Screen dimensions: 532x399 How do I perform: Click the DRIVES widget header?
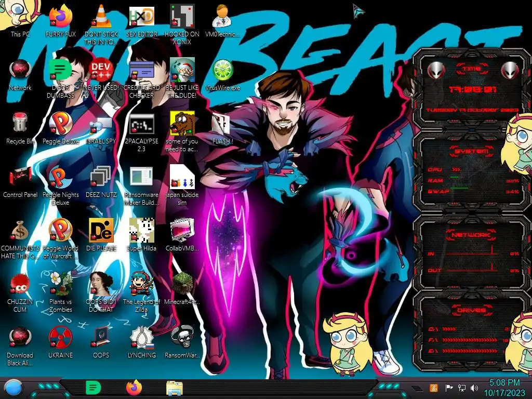471,310
